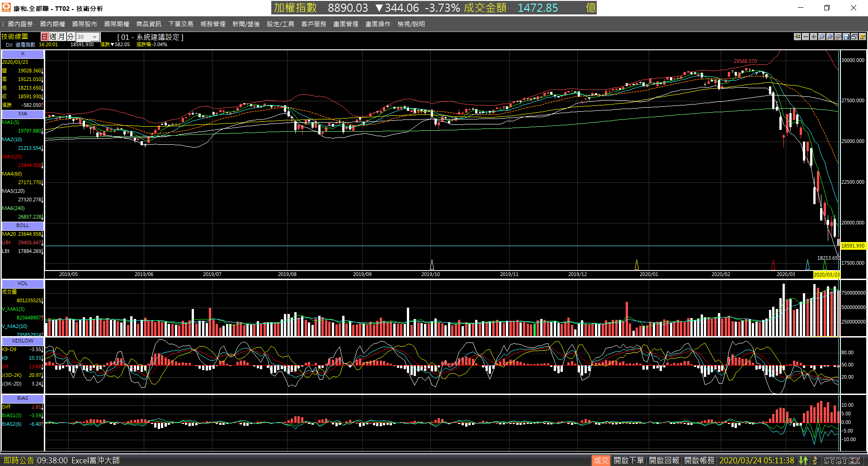Open the 商品資訊 menu

coord(149,24)
